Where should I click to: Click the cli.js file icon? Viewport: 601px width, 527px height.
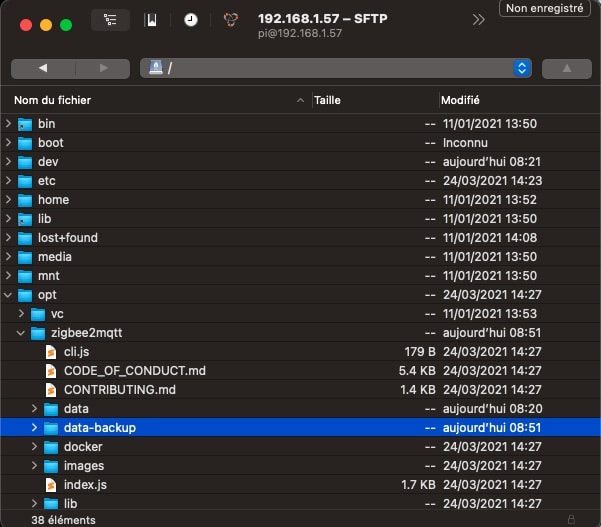pyautogui.click(x=52, y=352)
